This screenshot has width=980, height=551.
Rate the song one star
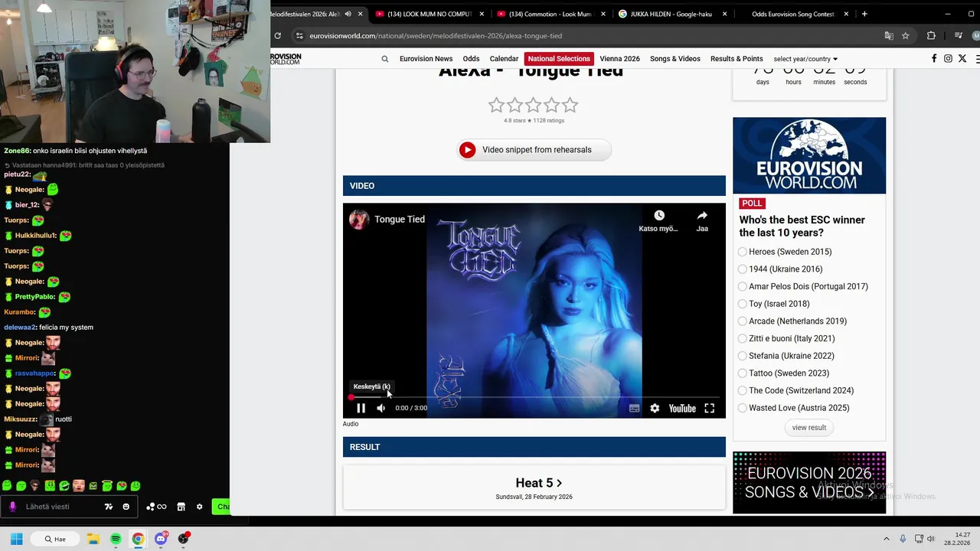click(497, 106)
